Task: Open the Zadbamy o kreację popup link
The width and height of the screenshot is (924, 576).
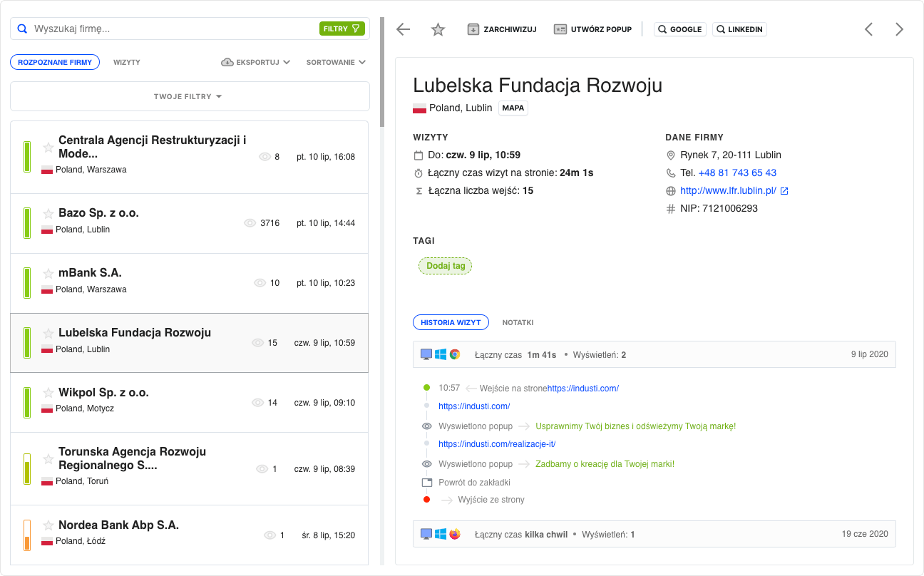Action: (605, 464)
